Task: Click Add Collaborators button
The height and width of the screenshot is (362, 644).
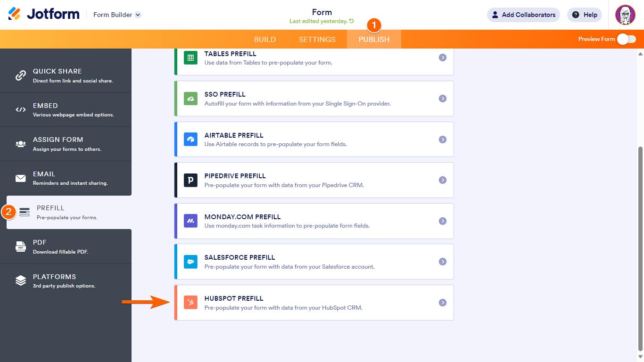Action: tap(523, 15)
